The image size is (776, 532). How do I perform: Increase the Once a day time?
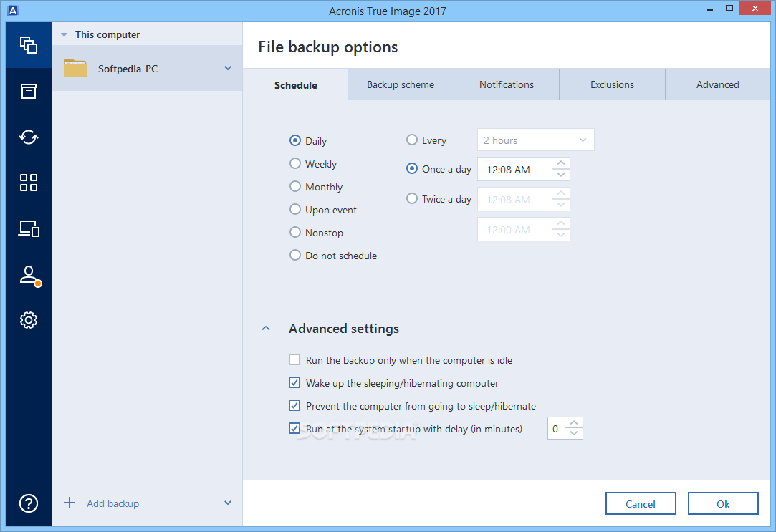click(x=561, y=163)
